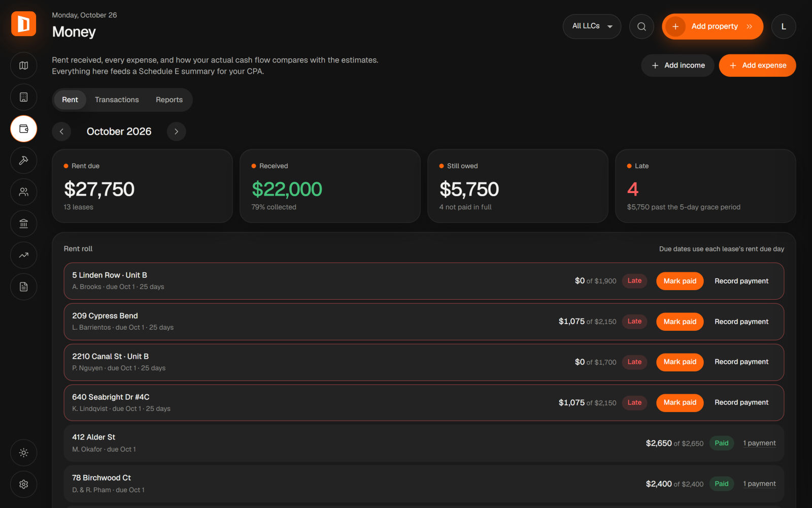Mark 209 Cypress Bend as paid
The width and height of the screenshot is (812, 508).
coord(680,322)
